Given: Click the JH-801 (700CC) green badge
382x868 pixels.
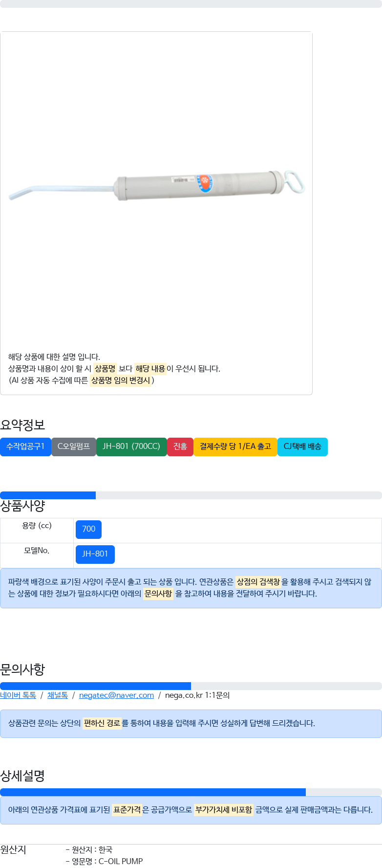Looking at the screenshot, I should (x=131, y=446).
